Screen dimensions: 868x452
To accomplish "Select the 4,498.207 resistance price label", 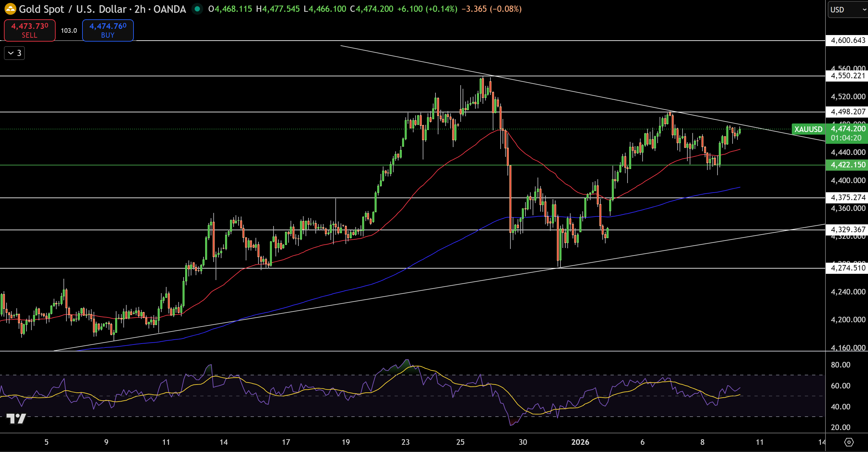I will tap(847, 112).
